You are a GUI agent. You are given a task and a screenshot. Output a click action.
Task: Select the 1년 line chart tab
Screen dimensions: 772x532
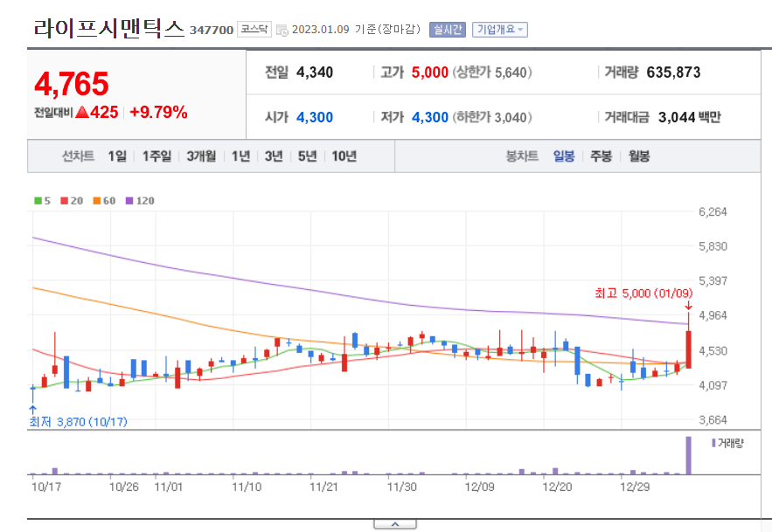pyautogui.click(x=240, y=156)
